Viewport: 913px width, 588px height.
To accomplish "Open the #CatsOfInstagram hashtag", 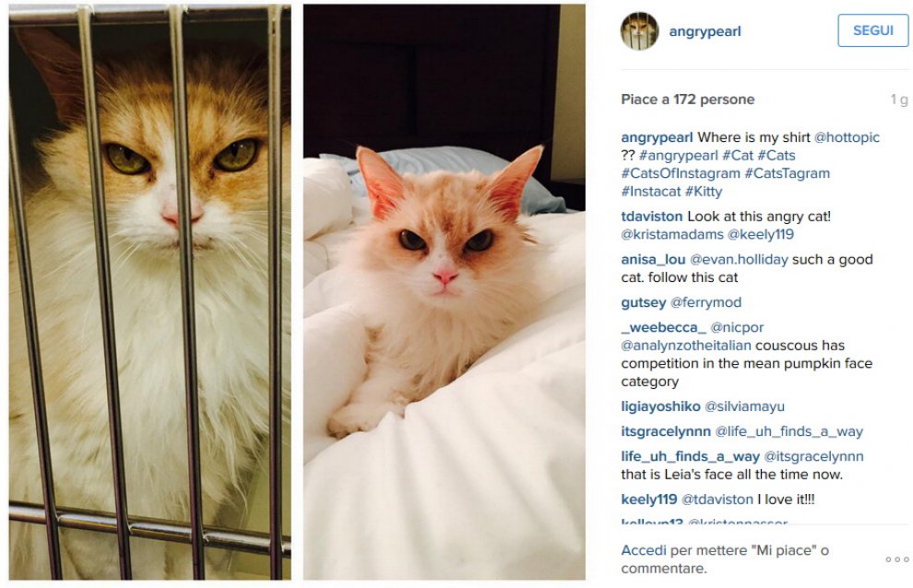I will (681, 173).
